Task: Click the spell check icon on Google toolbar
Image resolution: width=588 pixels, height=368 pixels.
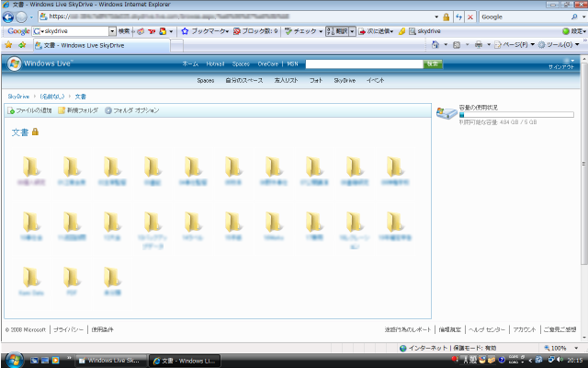Action: (x=288, y=31)
